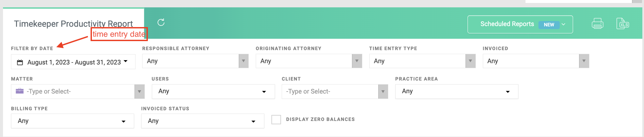Expand the Users dropdown
Screen dimensions: 644x137
[x=213, y=92]
